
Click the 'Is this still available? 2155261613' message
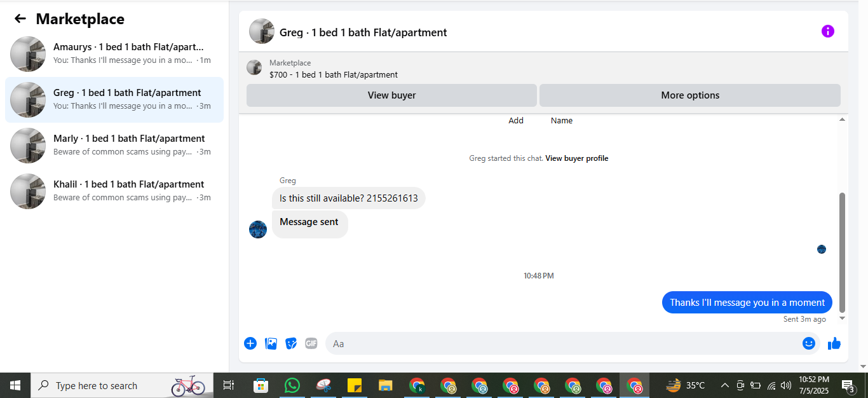(349, 198)
